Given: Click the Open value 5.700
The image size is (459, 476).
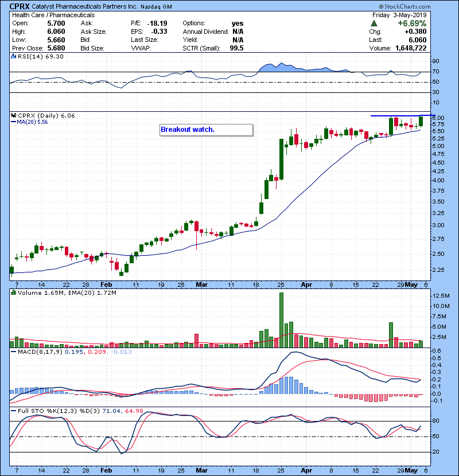Looking at the screenshot, I should point(56,24).
